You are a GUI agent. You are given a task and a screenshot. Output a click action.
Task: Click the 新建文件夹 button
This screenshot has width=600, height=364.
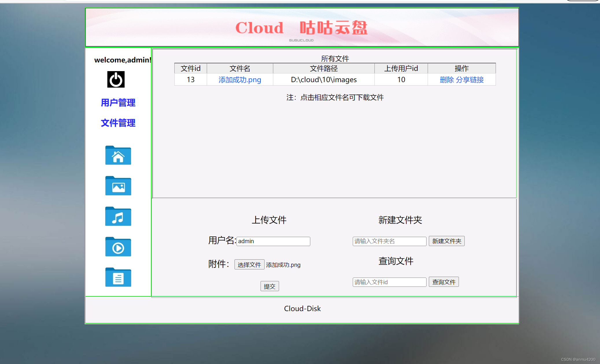point(446,241)
